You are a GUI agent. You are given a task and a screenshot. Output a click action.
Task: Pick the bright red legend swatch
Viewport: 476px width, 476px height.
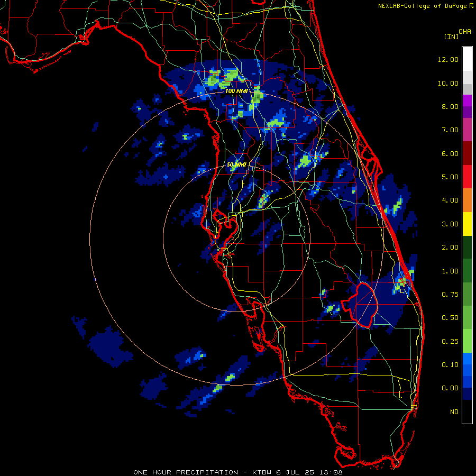tap(467, 177)
